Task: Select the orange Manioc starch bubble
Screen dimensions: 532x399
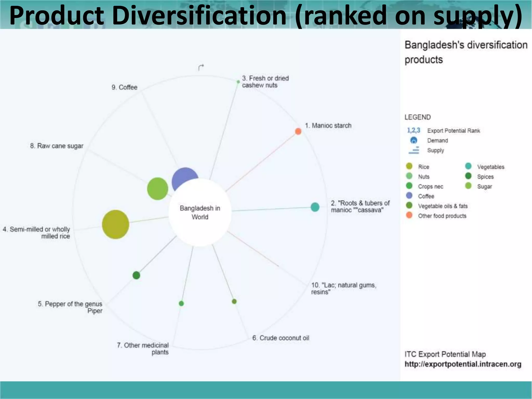Action: pos(298,131)
